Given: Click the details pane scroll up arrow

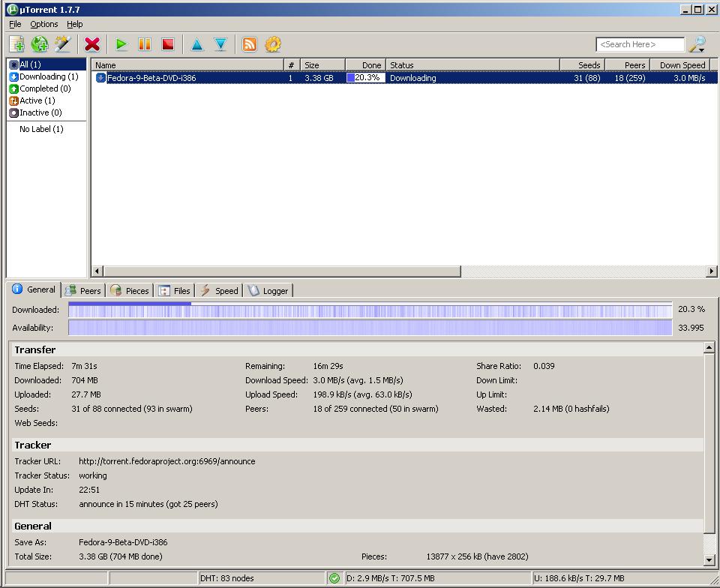Looking at the screenshot, I should [709, 347].
